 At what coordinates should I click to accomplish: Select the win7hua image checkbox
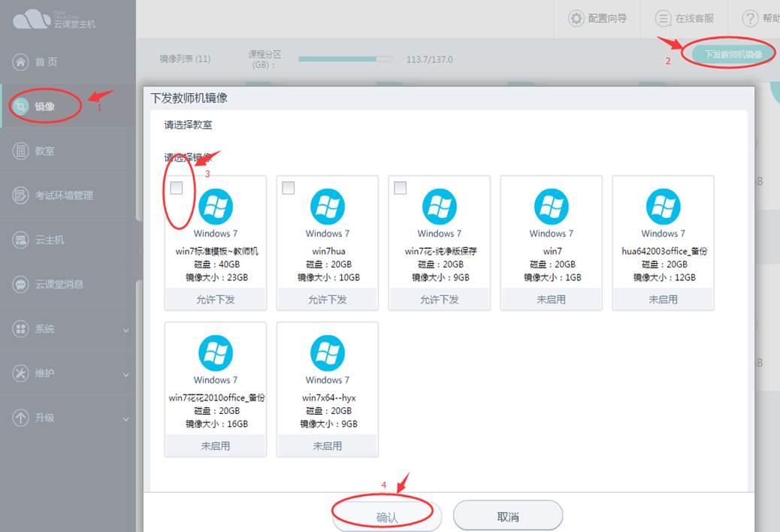click(x=289, y=188)
